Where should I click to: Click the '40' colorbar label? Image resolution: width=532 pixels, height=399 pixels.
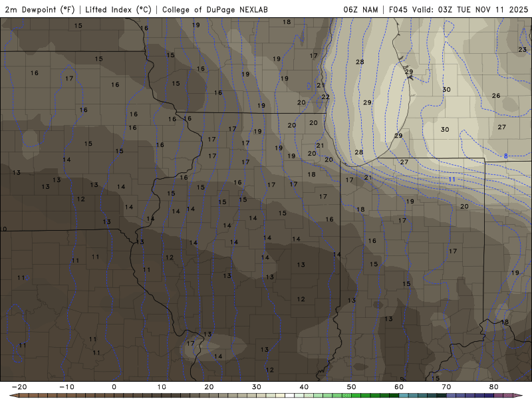coord(304,387)
